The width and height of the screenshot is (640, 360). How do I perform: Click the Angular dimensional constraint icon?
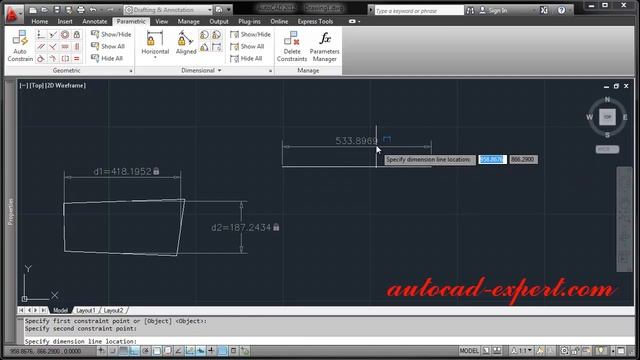click(204, 47)
